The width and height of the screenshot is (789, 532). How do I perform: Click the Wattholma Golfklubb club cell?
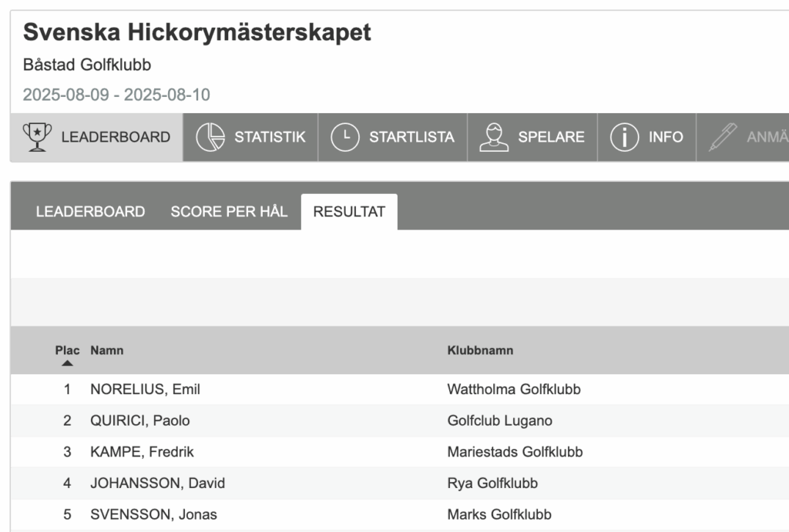[x=514, y=390]
